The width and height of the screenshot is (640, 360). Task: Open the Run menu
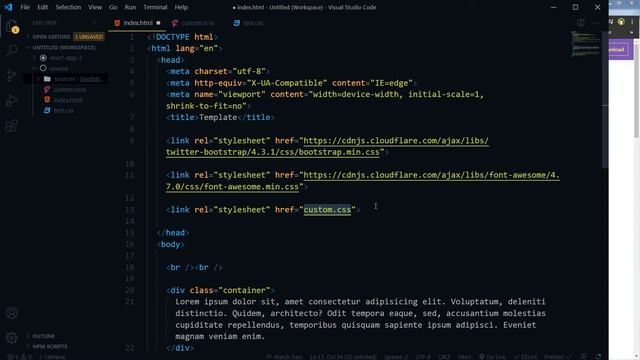pyautogui.click(x=130, y=7)
